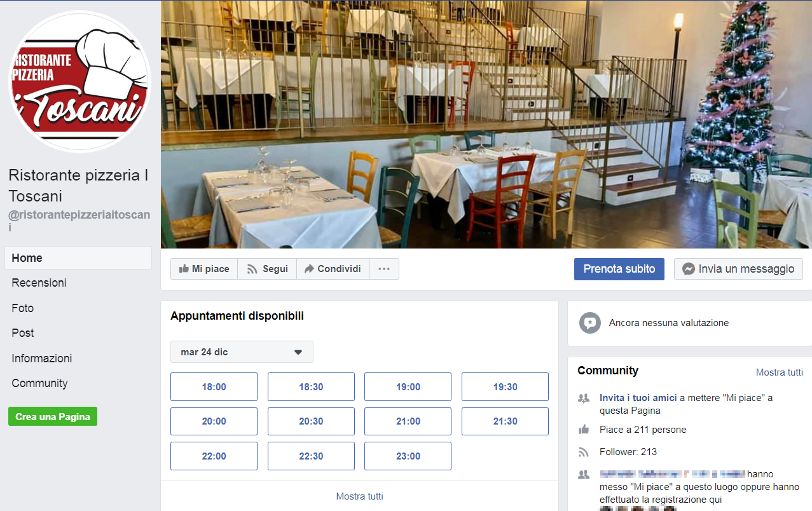Share the page with Condividi
This screenshot has width=812, height=511.
[x=333, y=269]
